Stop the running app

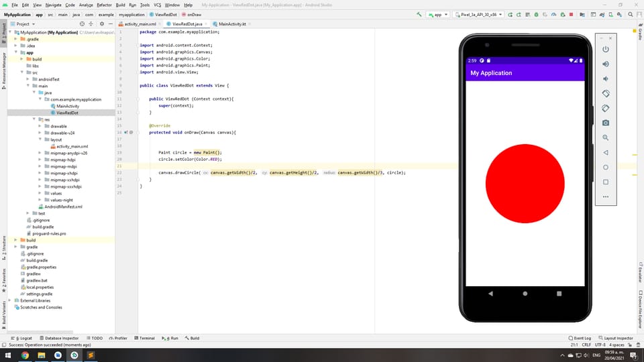[572, 14]
